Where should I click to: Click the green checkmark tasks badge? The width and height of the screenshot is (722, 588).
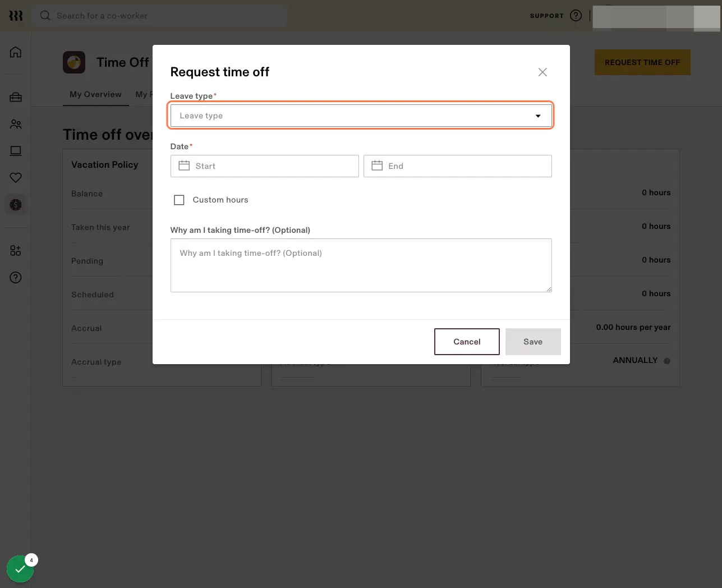tap(20, 569)
